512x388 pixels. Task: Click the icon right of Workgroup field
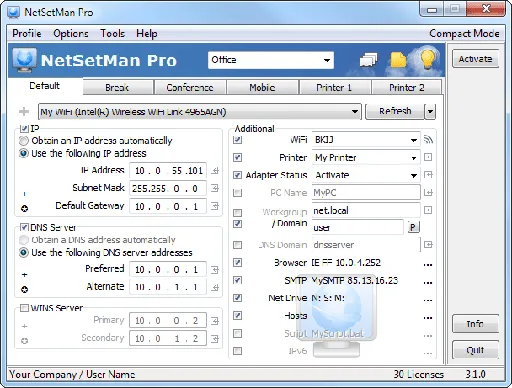click(428, 210)
